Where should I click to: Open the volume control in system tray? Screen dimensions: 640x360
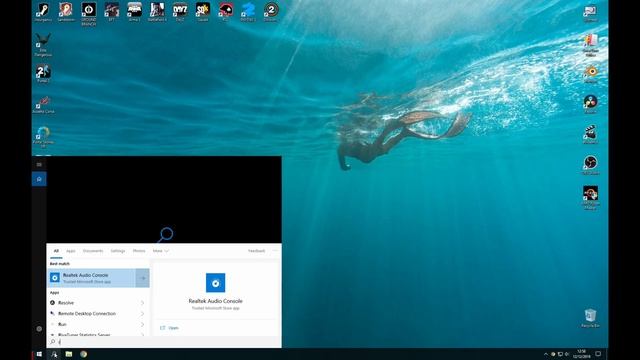(x=567, y=354)
